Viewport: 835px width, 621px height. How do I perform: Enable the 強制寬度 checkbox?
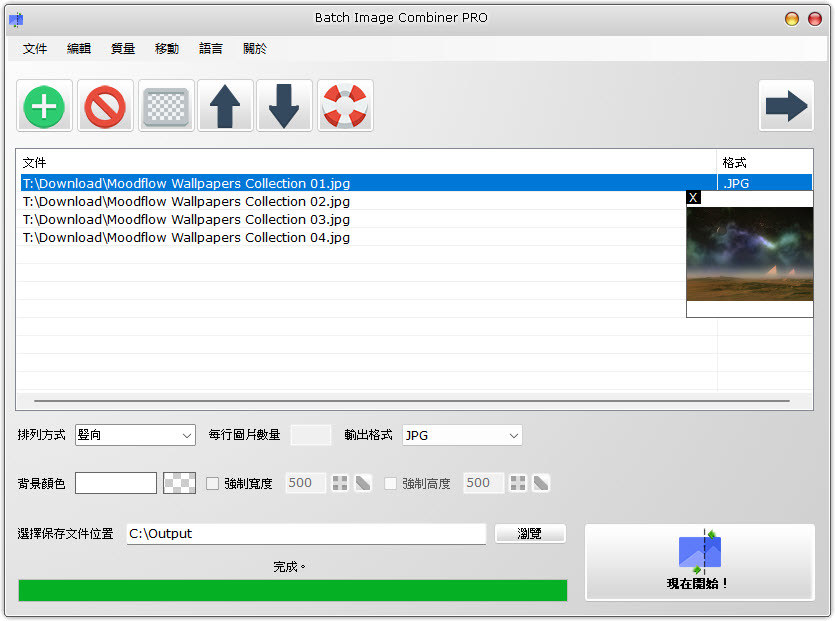[214, 483]
